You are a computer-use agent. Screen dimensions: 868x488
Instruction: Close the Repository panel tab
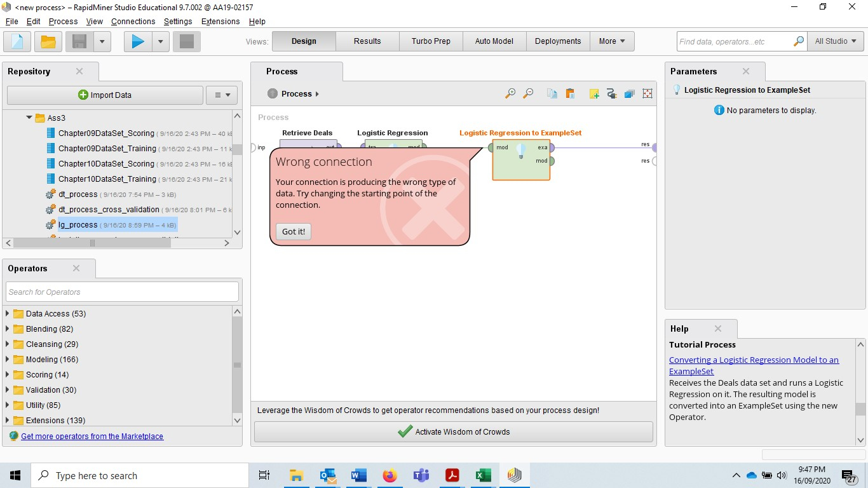click(79, 71)
